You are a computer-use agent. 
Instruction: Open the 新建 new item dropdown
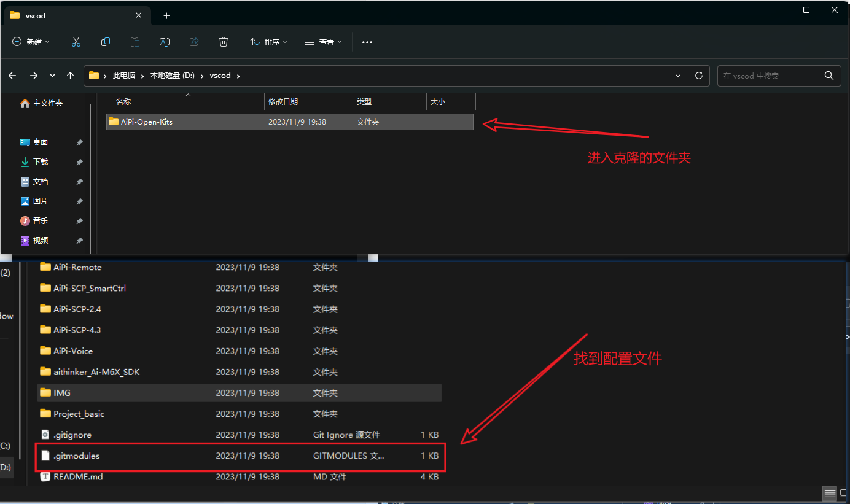coord(31,42)
